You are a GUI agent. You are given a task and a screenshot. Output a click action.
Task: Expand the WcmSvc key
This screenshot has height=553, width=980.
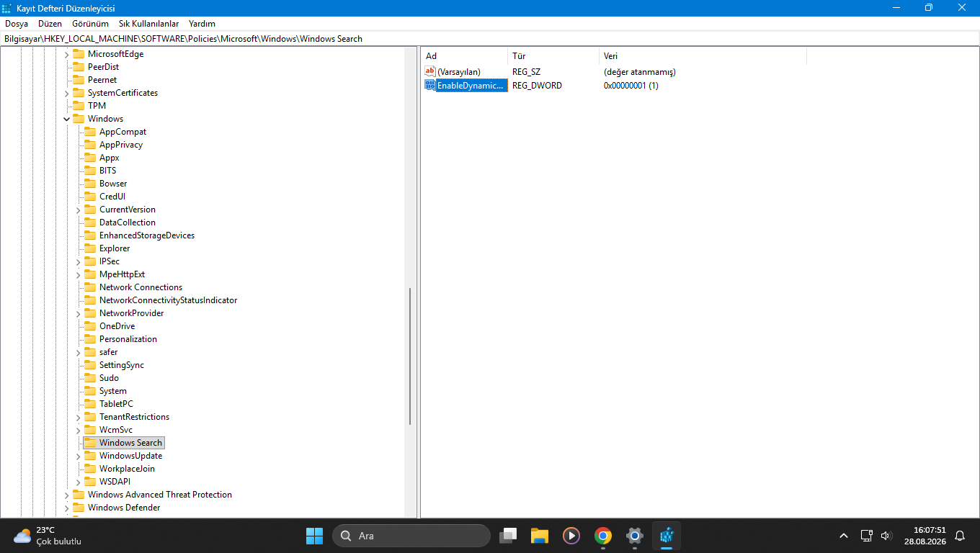pyautogui.click(x=79, y=430)
